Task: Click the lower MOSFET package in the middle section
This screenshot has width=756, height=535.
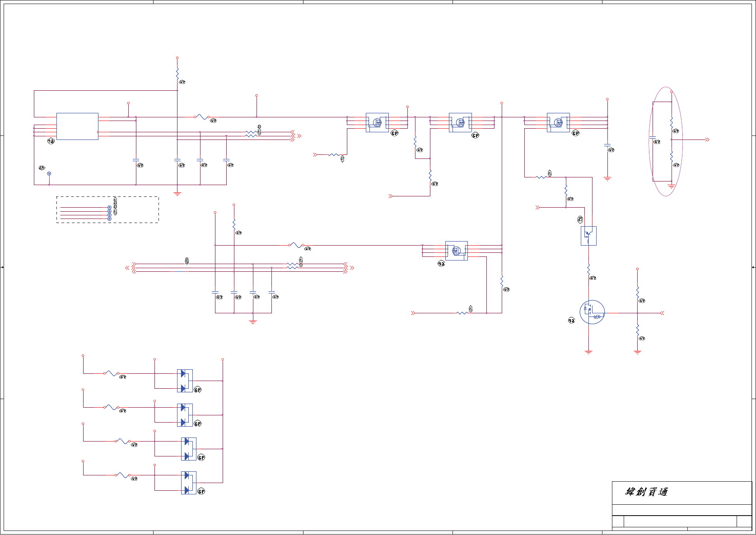Action: (457, 251)
